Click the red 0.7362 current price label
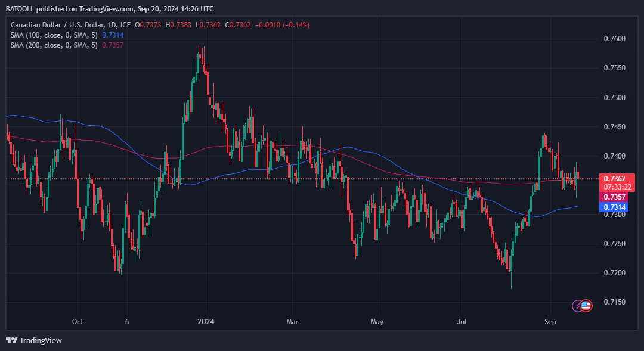 pos(614,179)
